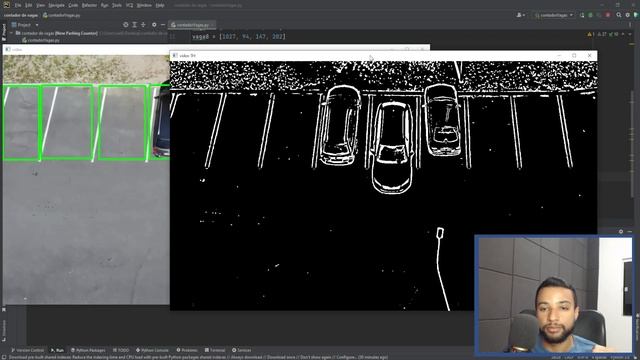Viewport: 640px width, 360px height.
Task: Click contadorVagas.py breadcrumb in navigation bar
Action: click(62, 15)
